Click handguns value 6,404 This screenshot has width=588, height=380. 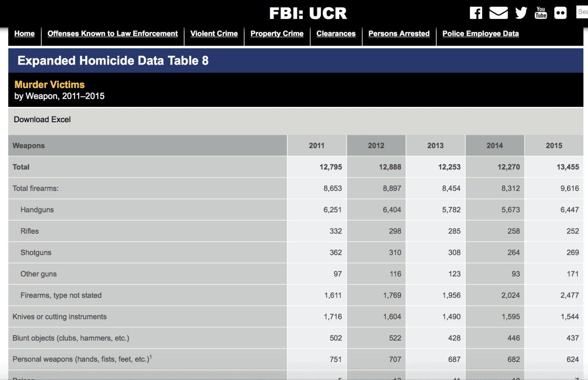[392, 210]
